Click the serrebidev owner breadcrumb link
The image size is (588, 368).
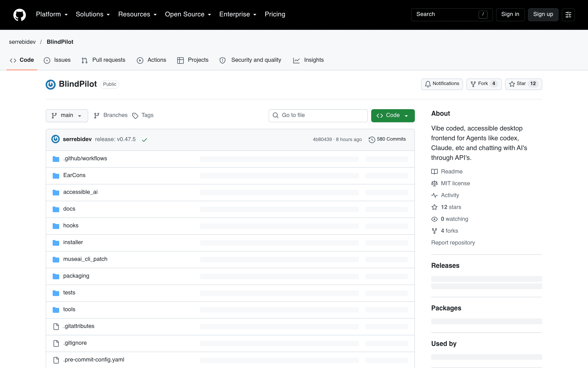(x=22, y=42)
